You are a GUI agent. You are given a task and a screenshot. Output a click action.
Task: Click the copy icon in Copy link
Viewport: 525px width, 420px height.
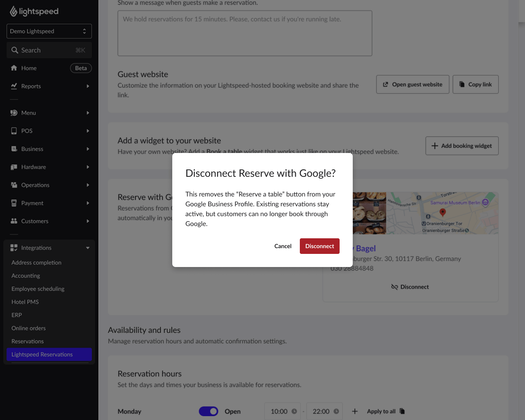tap(462, 84)
